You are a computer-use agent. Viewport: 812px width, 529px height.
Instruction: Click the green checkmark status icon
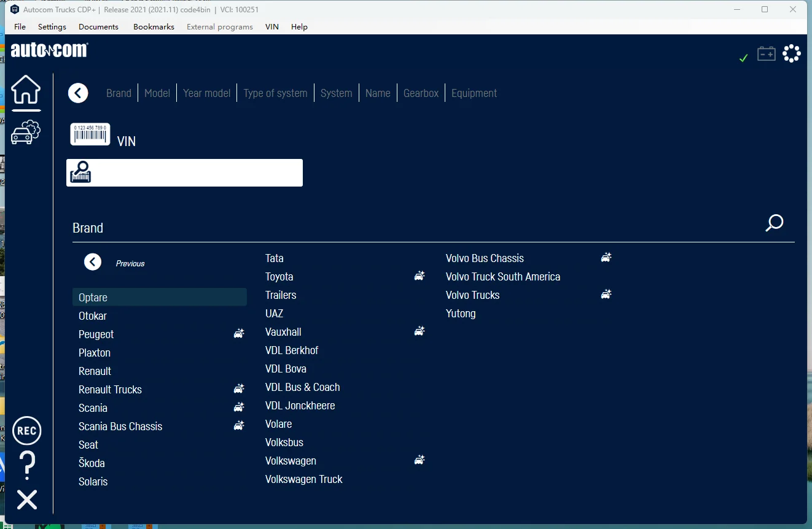743,58
